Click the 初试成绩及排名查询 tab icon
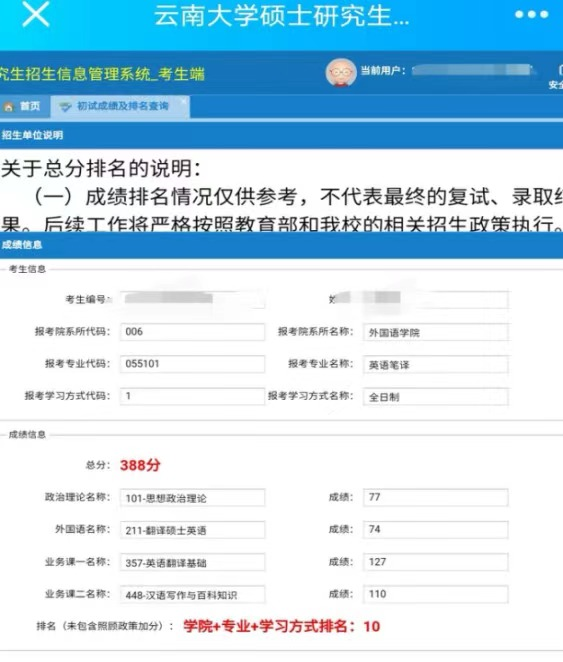This screenshot has width=563, height=662. (x=65, y=106)
